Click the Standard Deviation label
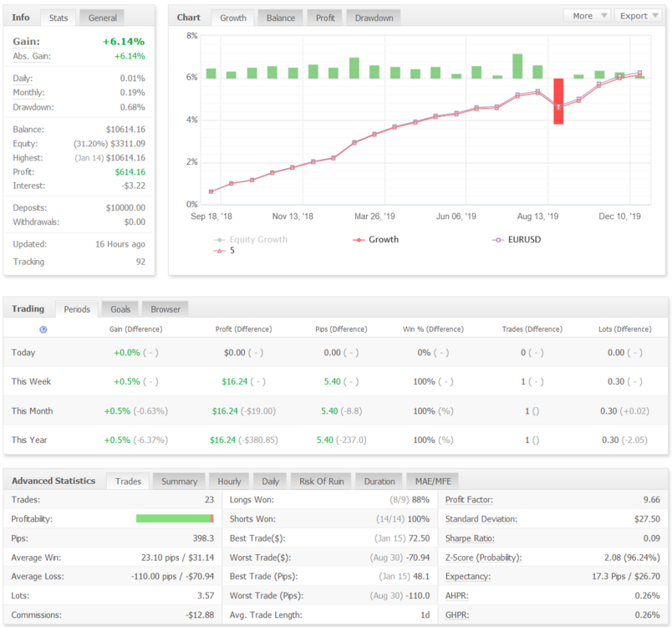This screenshot has height=627, width=672. 481,519
